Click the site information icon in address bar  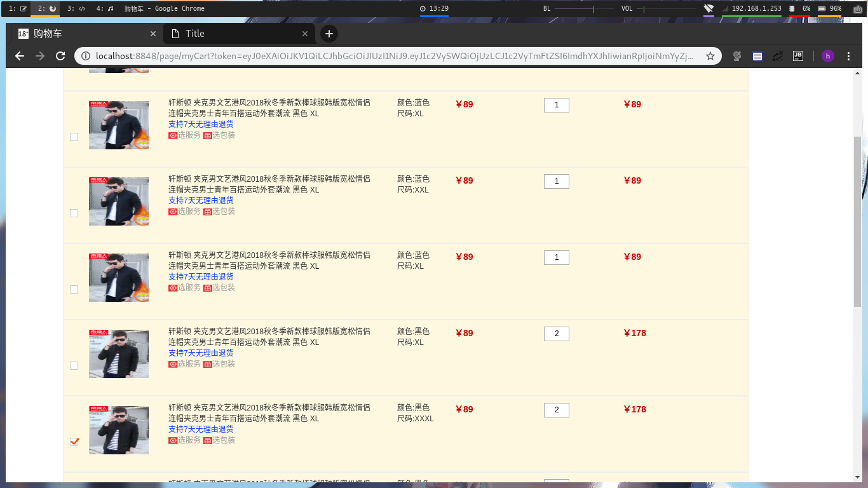click(86, 56)
